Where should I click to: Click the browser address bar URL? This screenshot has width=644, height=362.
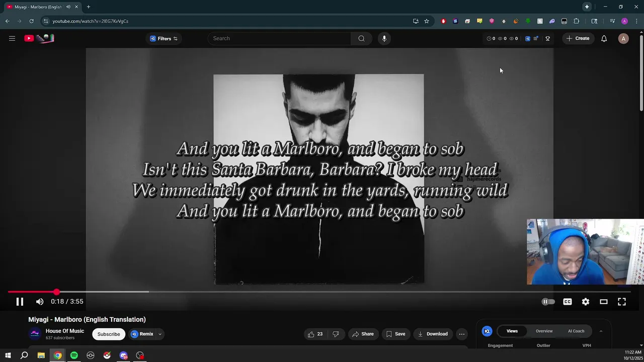pos(91,21)
